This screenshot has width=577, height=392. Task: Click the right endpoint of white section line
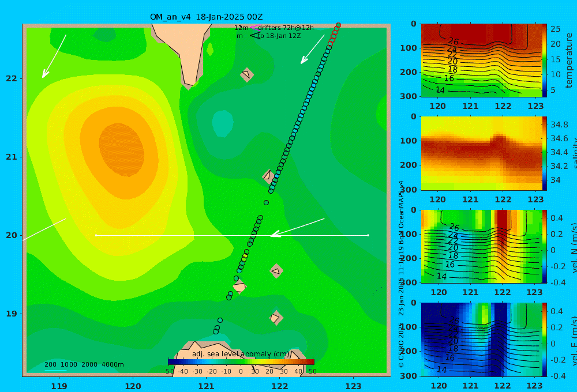click(368, 235)
